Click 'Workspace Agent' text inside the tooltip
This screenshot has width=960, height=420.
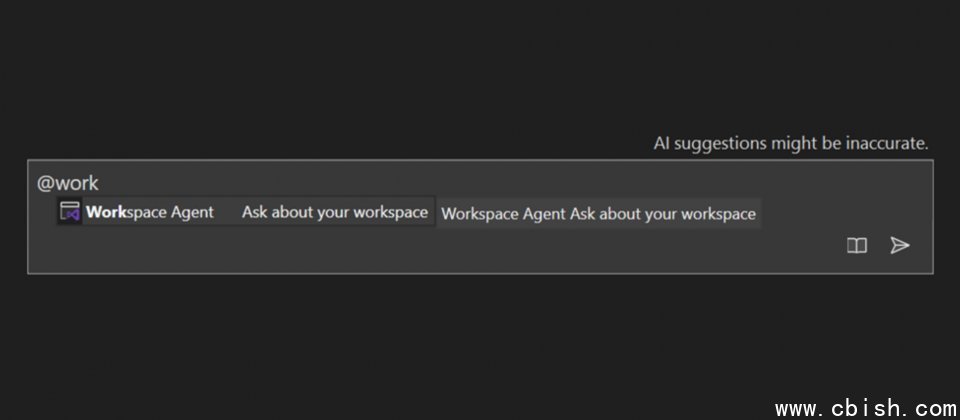click(x=504, y=214)
